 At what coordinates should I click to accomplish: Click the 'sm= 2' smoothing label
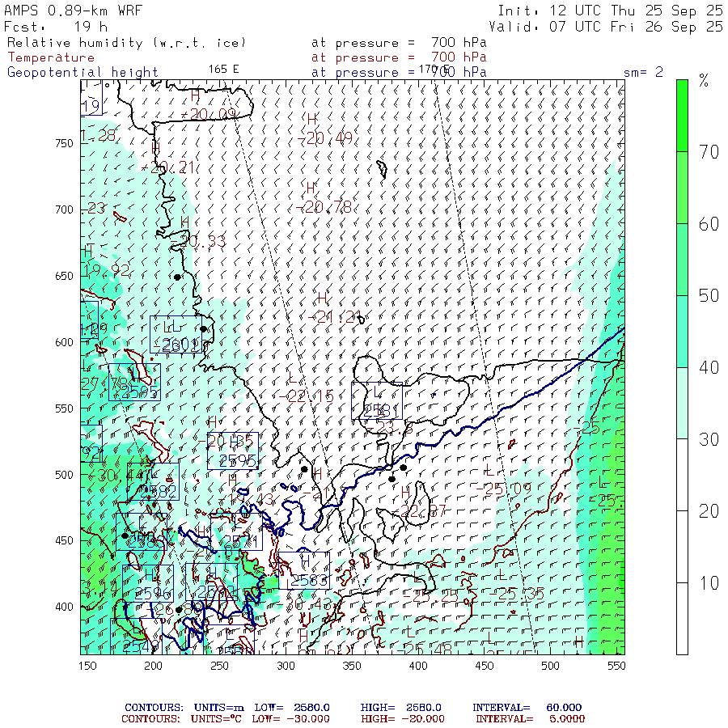tap(643, 72)
